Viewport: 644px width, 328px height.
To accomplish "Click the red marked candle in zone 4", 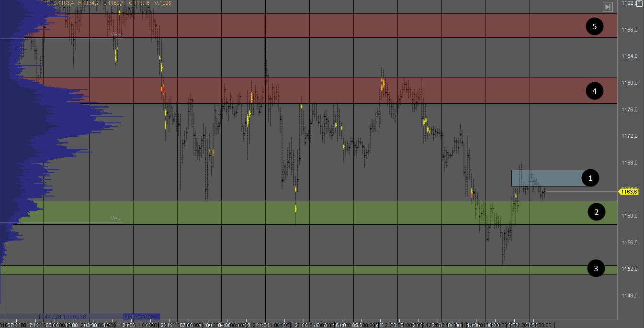I will pos(163,89).
